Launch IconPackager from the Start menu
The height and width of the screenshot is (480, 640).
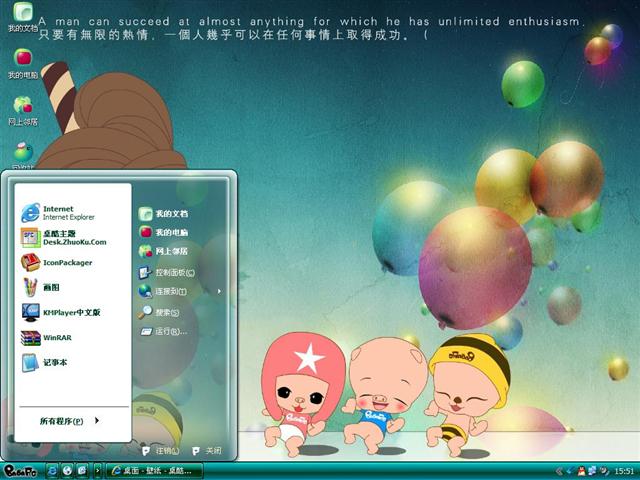(x=65, y=263)
